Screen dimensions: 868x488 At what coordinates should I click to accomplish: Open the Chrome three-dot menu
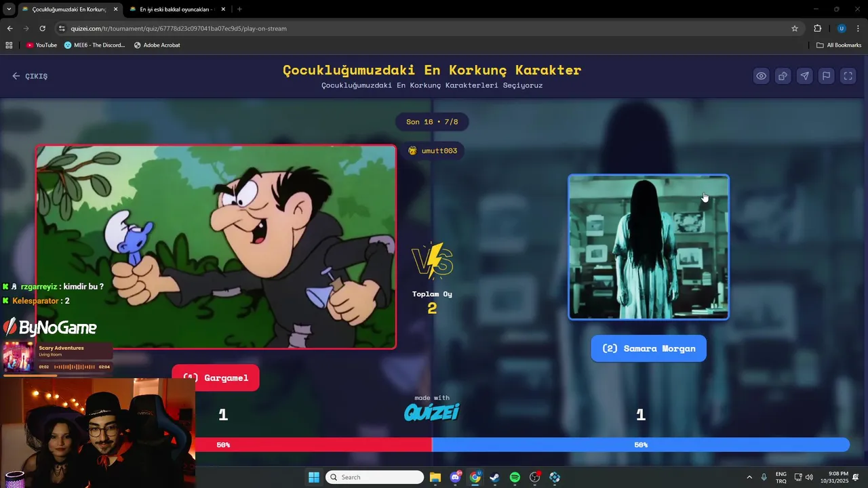(x=858, y=28)
